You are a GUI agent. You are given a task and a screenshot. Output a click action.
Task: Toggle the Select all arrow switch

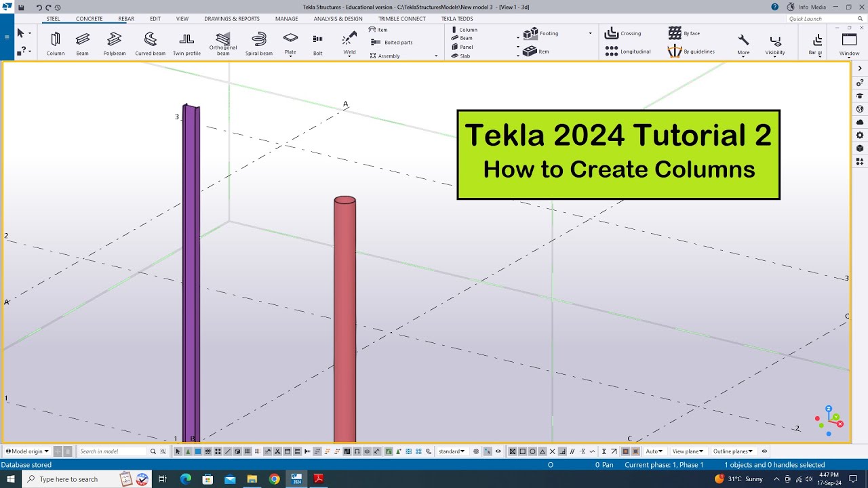[x=178, y=451]
